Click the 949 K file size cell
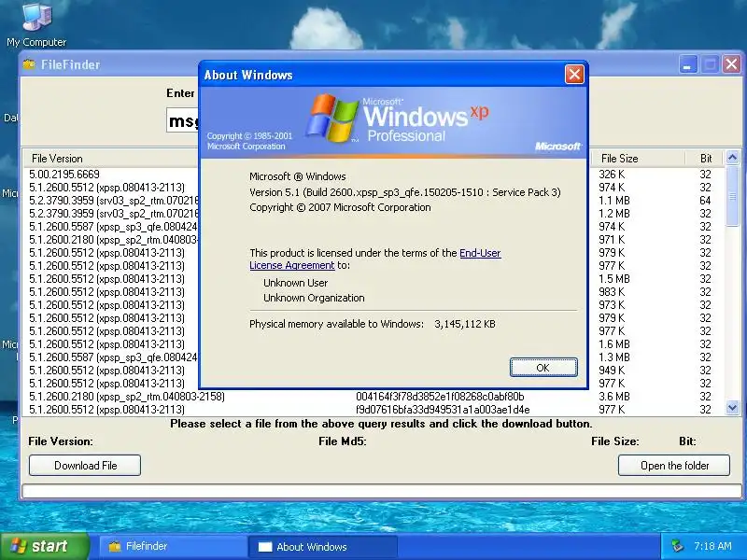Viewport: 747px width, 560px height. click(x=612, y=370)
